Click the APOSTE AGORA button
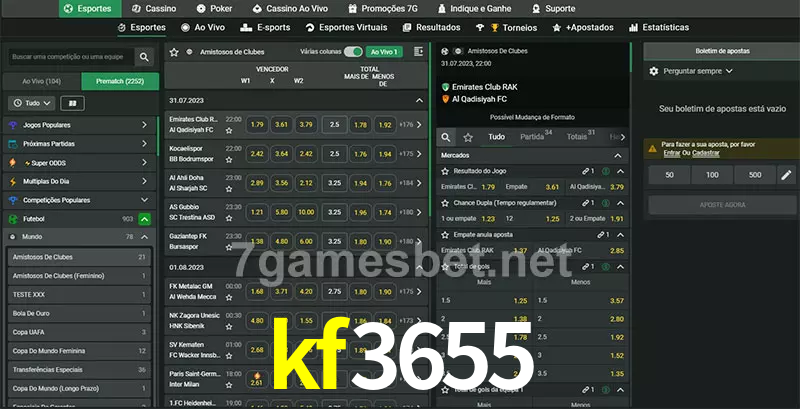 click(x=722, y=205)
